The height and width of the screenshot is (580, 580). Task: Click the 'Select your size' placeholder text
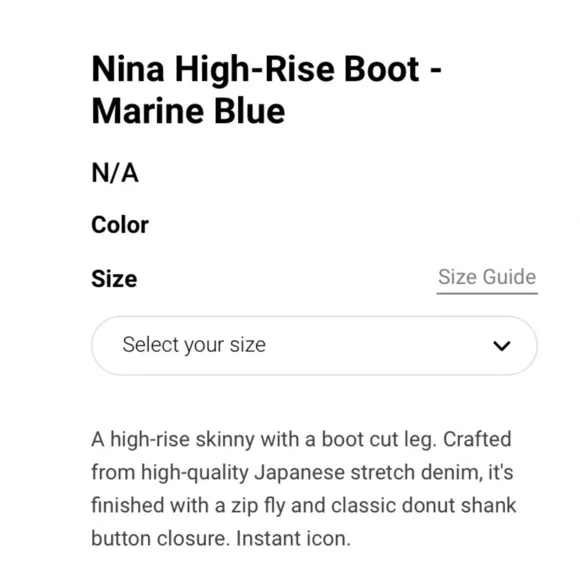(x=194, y=345)
